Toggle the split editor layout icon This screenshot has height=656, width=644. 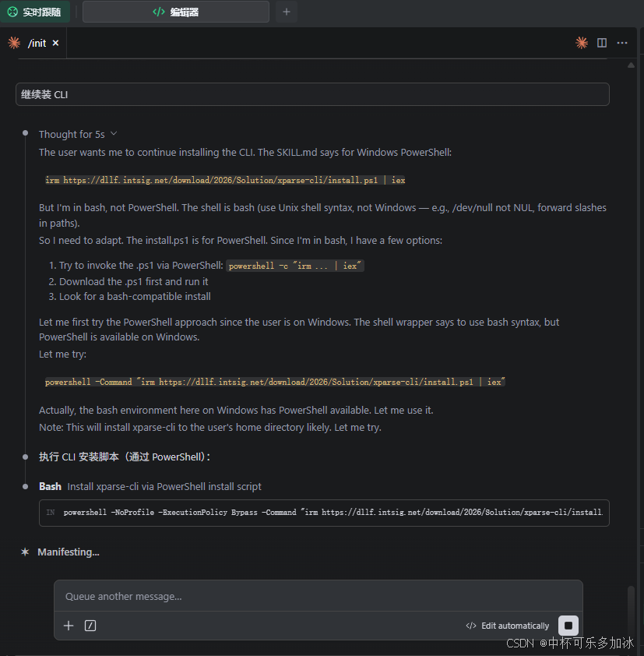[x=602, y=43]
